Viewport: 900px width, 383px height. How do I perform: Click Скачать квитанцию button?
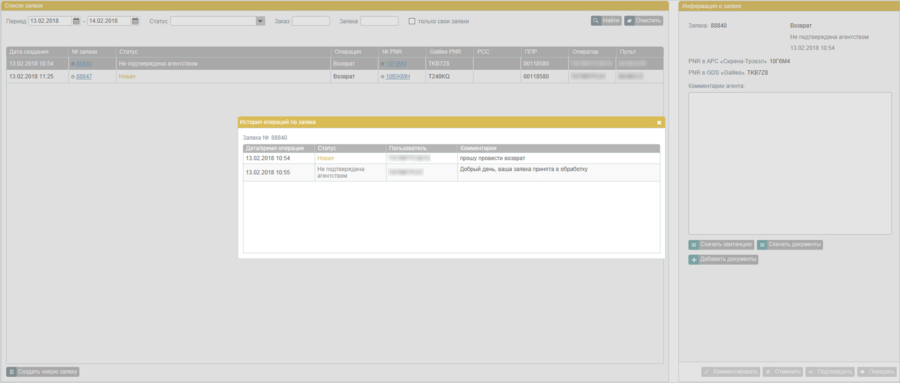point(721,245)
